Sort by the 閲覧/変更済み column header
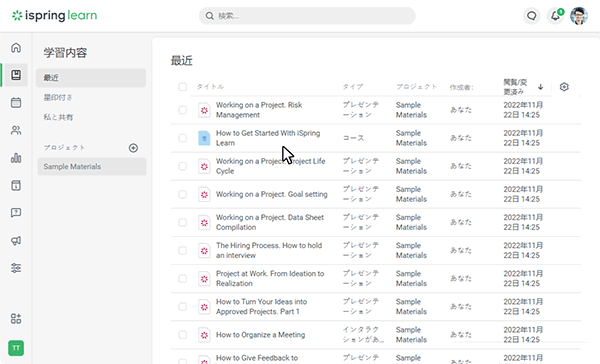The image size is (600, 364). point(515,87)
